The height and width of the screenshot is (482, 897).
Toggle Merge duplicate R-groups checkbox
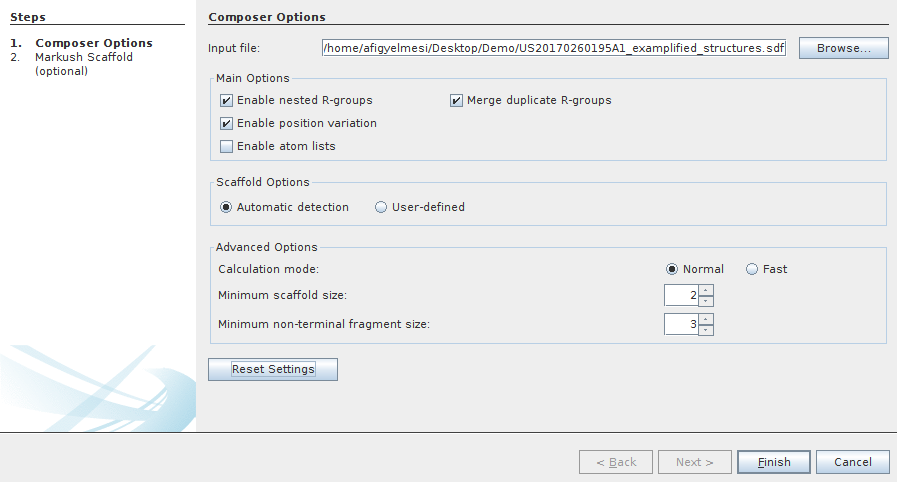point(457,100)
